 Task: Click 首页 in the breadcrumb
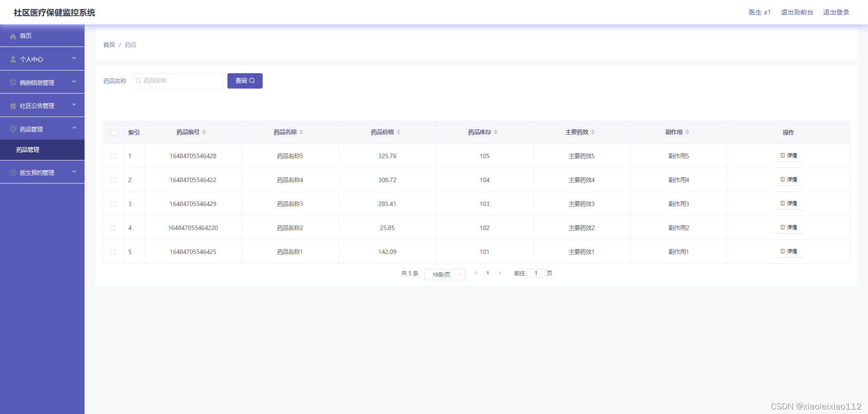109,45
